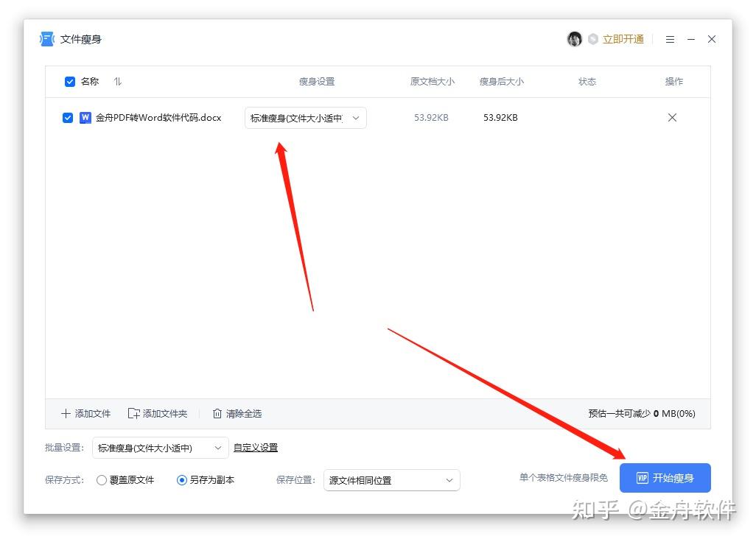Image resolution: width=756 pixels, height=542 pixels.
Task: Click the 预估一共可减少 0 MB(0%) text
Action: (x=642, y=413)
